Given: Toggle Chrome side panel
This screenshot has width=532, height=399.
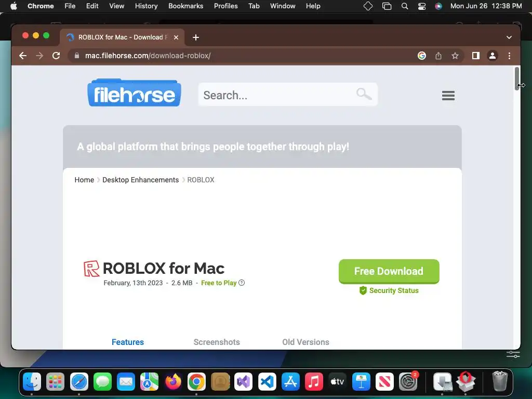Looking at the screenshot, I should click(476, 56).
